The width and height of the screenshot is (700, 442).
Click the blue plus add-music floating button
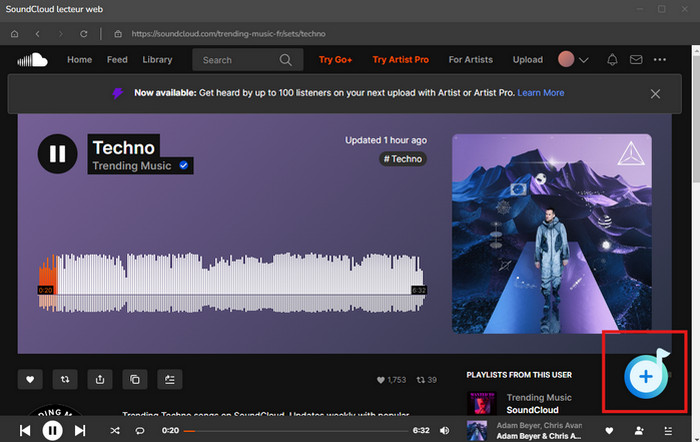tap(646, 376)
